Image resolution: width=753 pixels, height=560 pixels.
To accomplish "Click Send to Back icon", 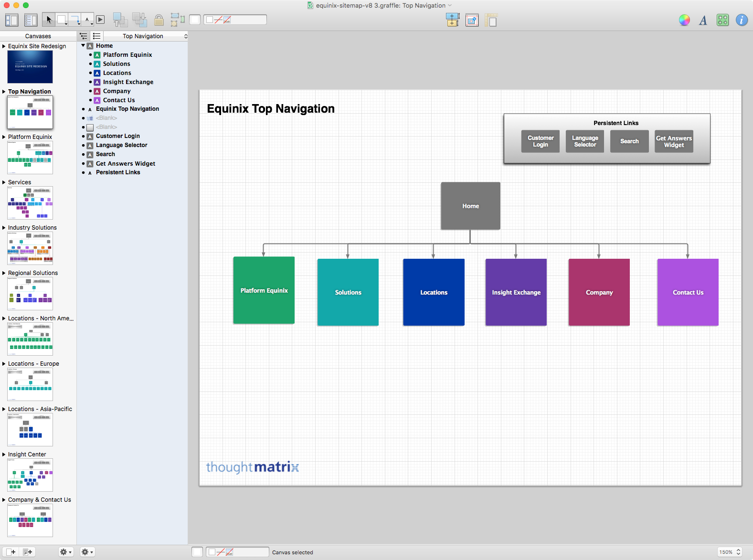I will (139, 20).
